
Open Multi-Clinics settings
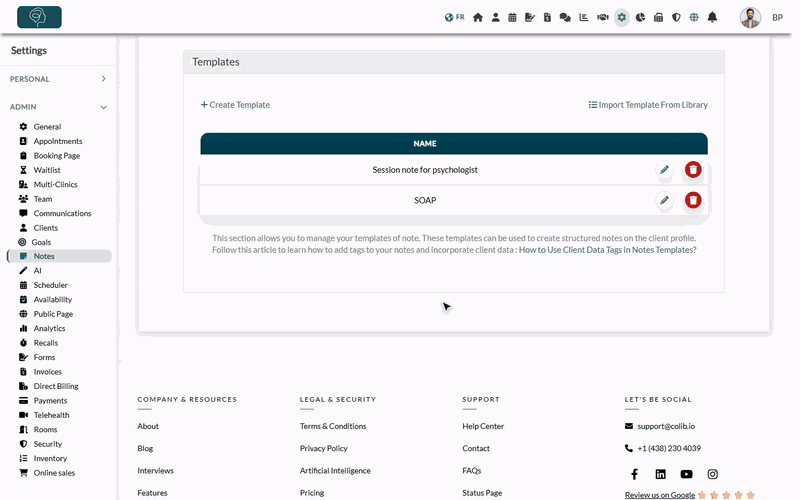[55, 185]
